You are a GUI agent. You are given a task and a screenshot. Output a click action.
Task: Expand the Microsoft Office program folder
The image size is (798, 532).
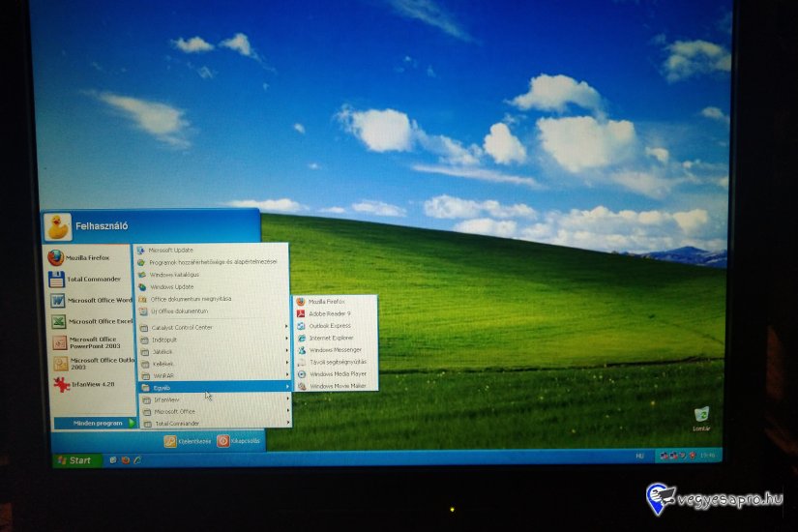pyautogui.click(x=174, y=411)
